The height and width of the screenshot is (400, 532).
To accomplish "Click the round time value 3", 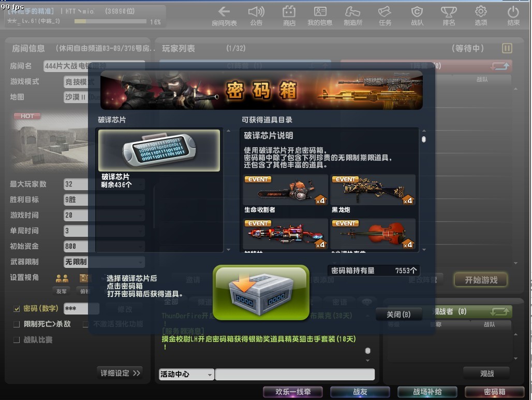I will pyautogui.click(x=76, y=231).
